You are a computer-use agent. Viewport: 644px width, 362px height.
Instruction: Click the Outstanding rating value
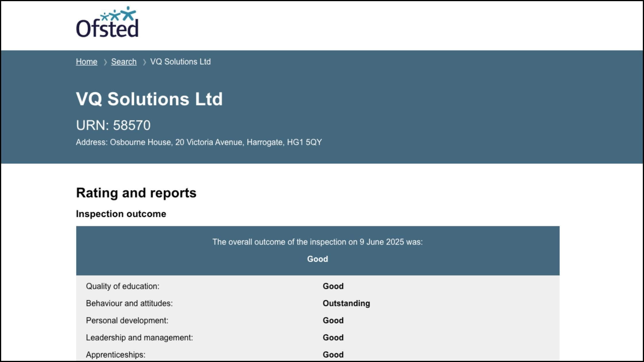(x=346, y=303)
